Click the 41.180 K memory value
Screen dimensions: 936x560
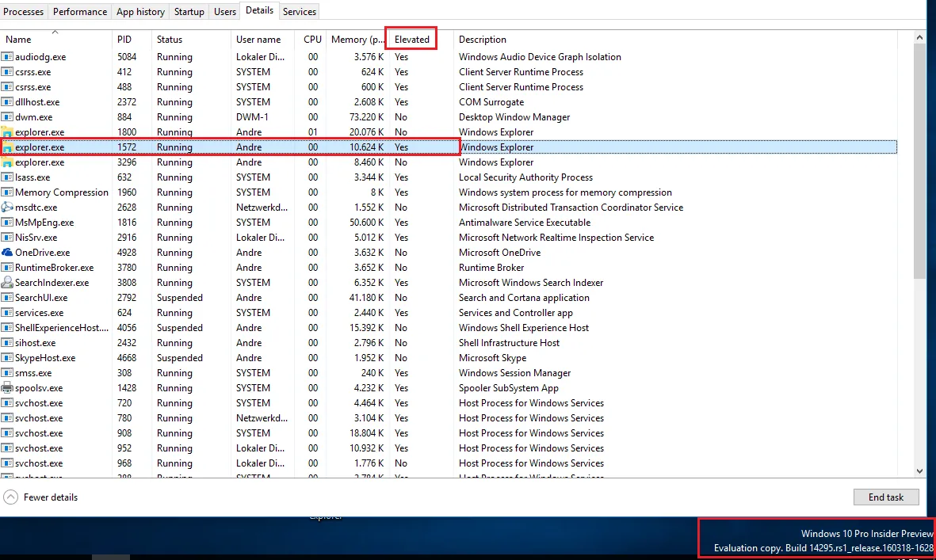[x=366, y=298]
